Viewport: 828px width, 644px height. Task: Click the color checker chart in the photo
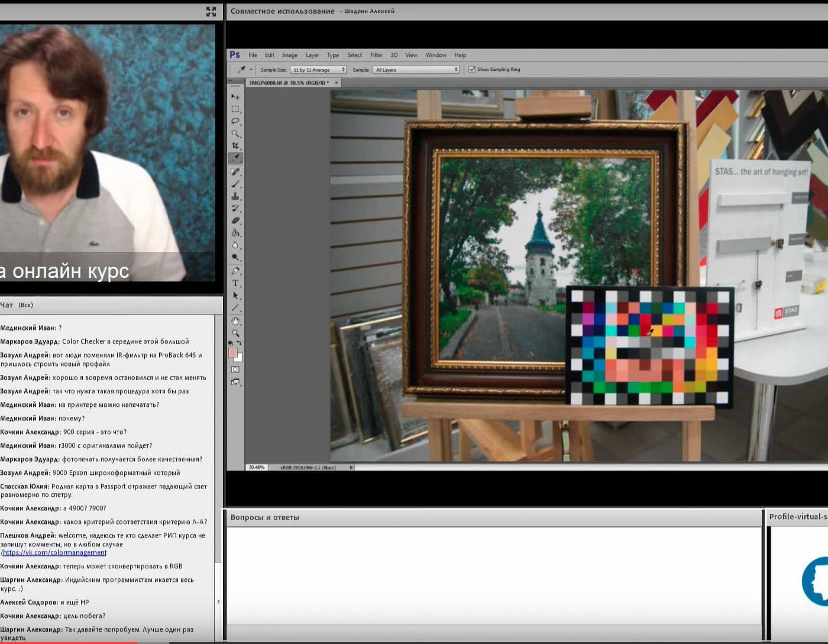[x=649, y=347]
